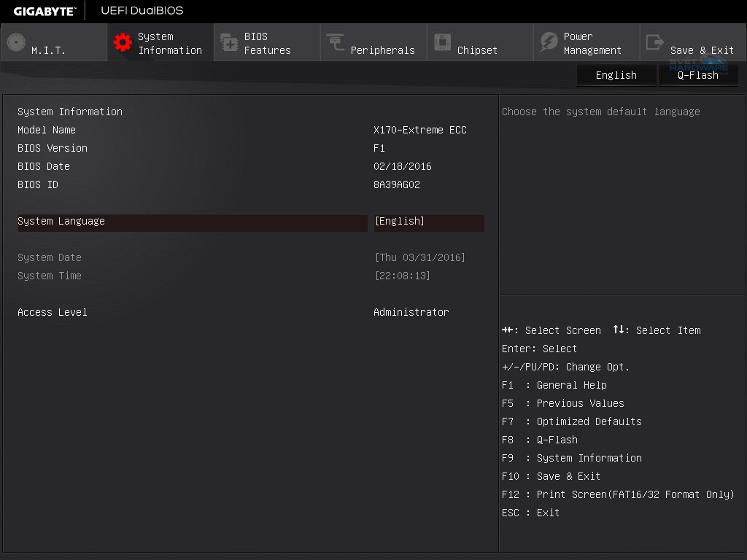Launch the Q-Flash button
The width and height of the screenshot is (747, 560).
pos(697,75)
